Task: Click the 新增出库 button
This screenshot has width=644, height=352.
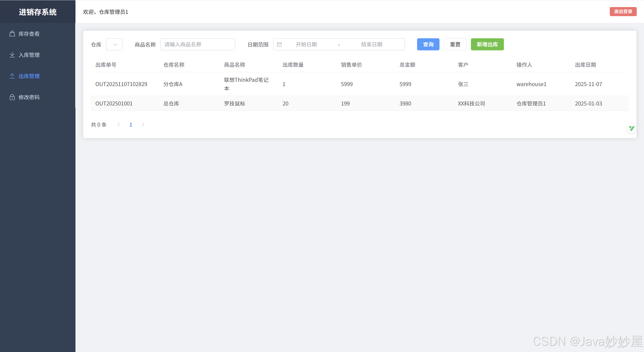Action: [x=487, y=44]
